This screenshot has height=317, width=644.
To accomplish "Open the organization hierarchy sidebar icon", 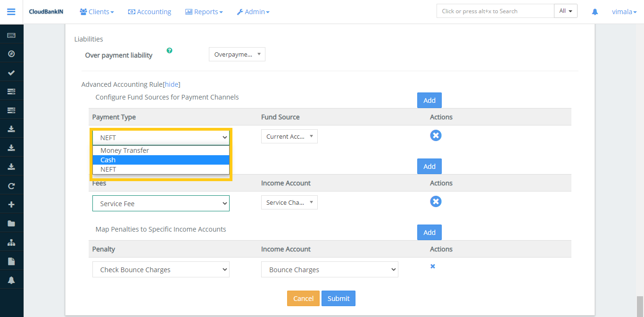I will tap(11, 242).
